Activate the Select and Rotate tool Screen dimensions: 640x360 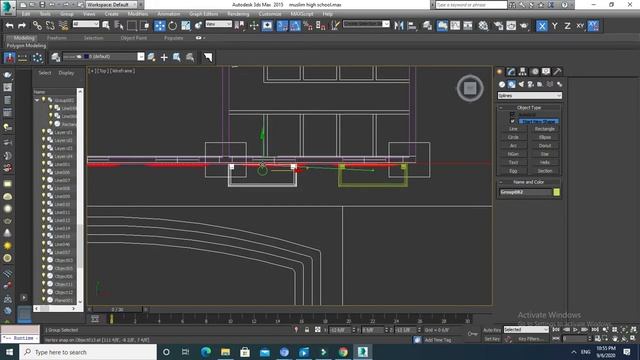pyautogui.click(x=173, y=26)
